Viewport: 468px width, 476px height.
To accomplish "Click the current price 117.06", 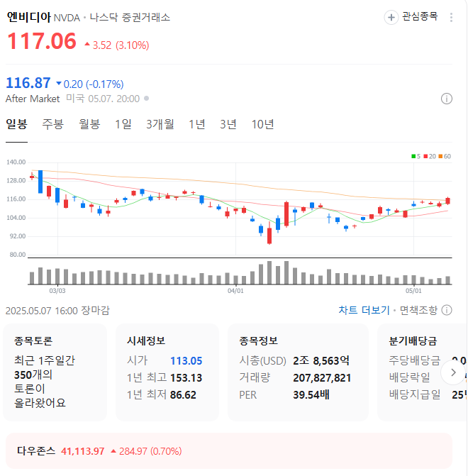I will coord(42,41).
